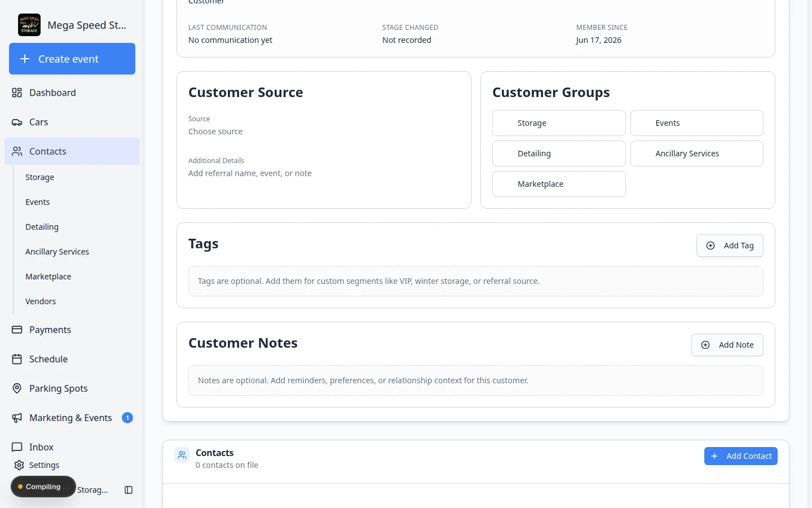
Task: Open the Choose source dropdown
Action: pyautogui.click(x=324, y=132)
